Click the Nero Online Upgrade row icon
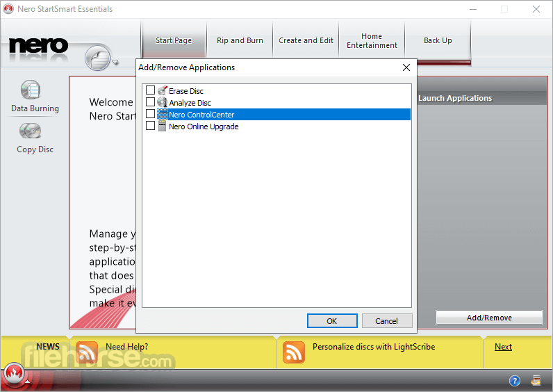This screenshot has height=392, width=553. point(163,126)
